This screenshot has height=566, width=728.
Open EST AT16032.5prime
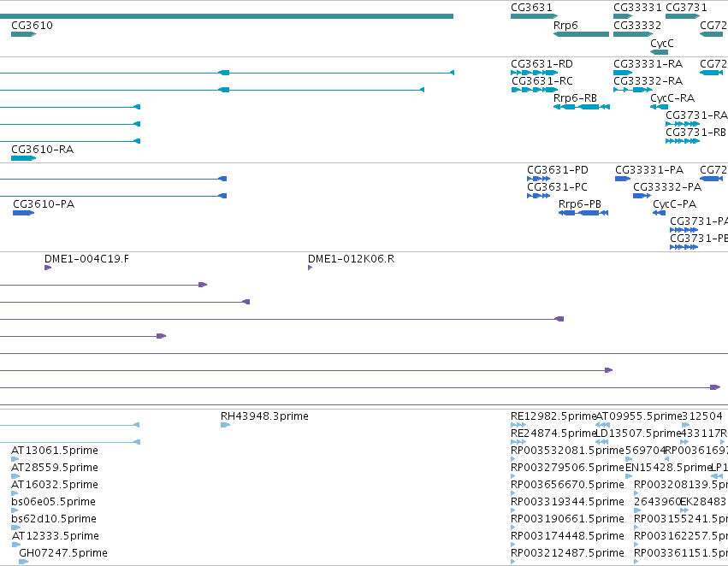15,493
